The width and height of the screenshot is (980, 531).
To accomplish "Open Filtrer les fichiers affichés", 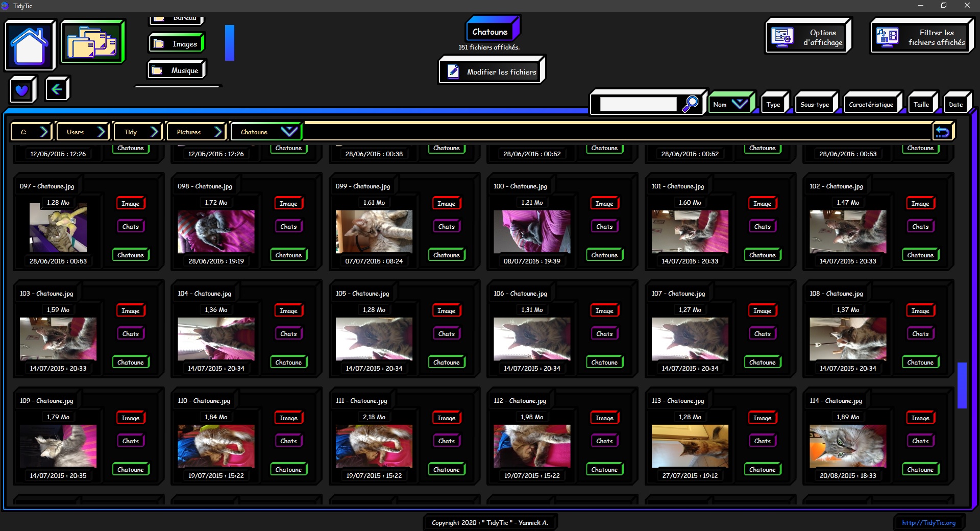I will click(x=922, y=37).
